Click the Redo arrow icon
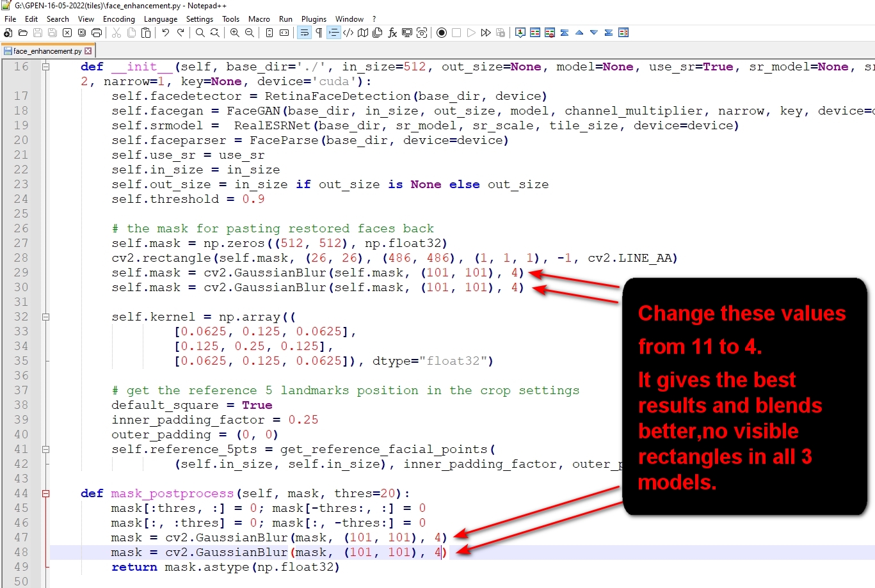Viewport: 875px width, 588px height. click(181, 32)
